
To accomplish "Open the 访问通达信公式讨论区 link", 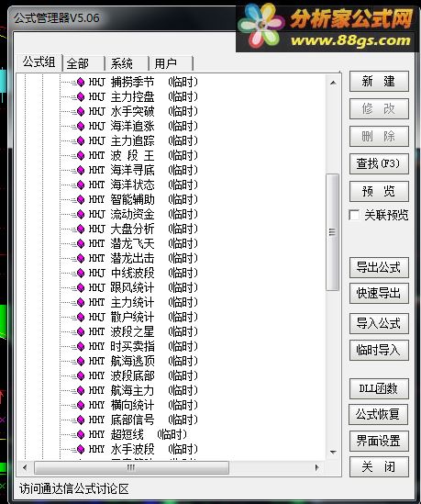I will coord(74,489).
